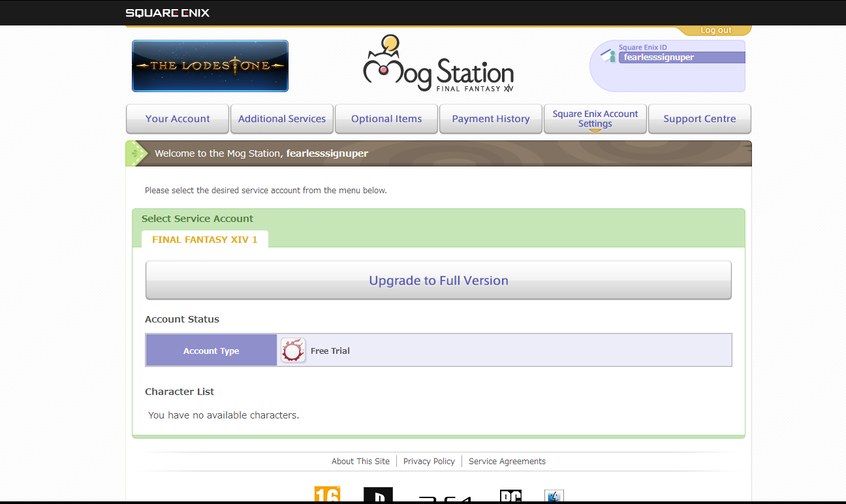The width and height of the screenshot is (846, 504).
Task: Click the Mac Finder platform icon
Action: (x=554, y=496)
